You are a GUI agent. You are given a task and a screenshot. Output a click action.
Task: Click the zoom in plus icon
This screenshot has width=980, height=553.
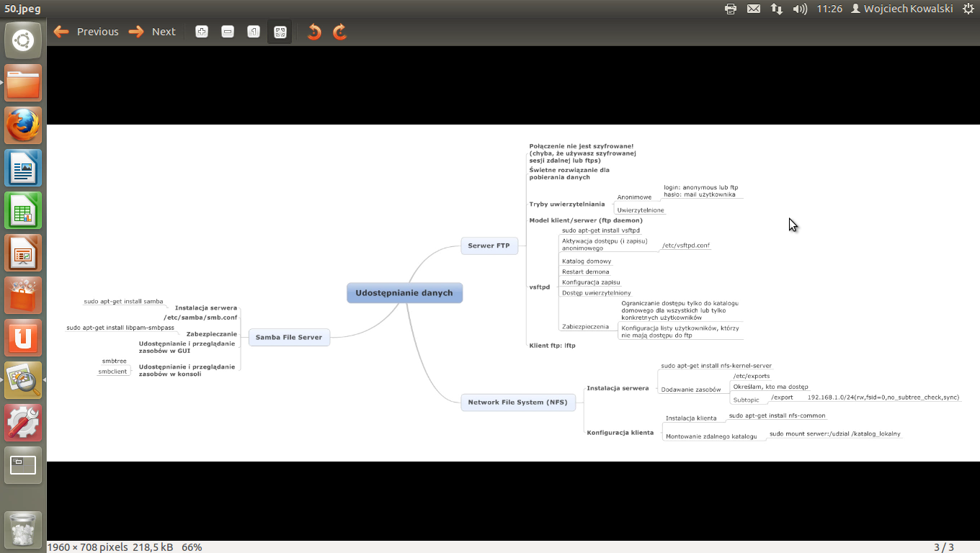coord(202,32)
